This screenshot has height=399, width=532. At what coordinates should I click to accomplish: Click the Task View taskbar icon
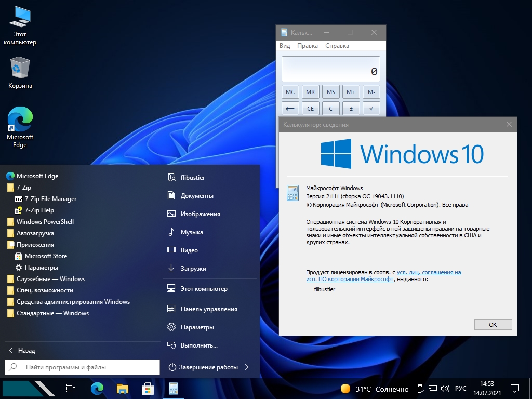[x=71, y=388]
